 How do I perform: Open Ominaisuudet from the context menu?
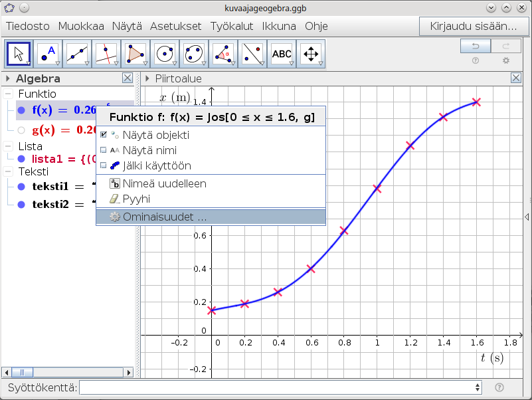click(x=165, y=217)
